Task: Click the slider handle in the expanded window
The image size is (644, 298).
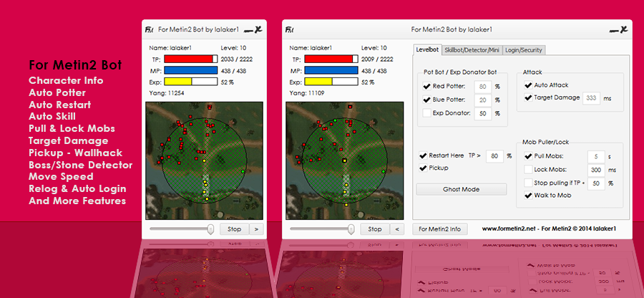Action: pyautogui.click(x=351, y=229)
